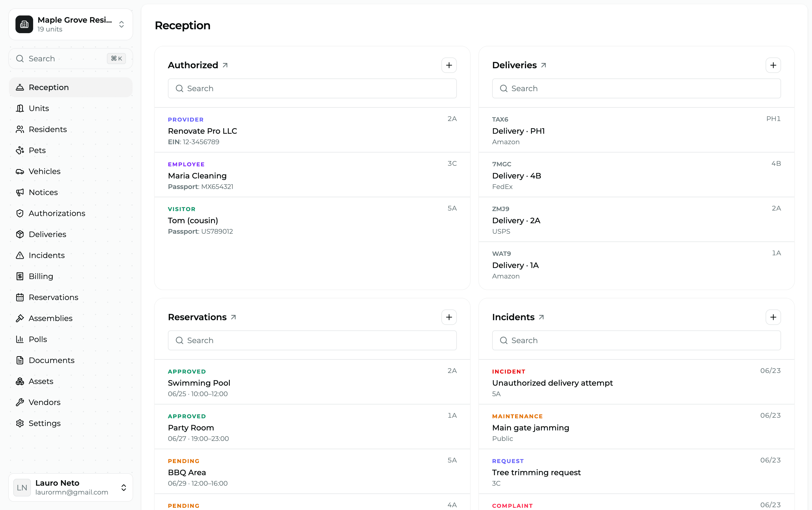Screen dimensions: 812x510
Task: Open the Incidents card heading arrow link
Action: click(542, 317)
